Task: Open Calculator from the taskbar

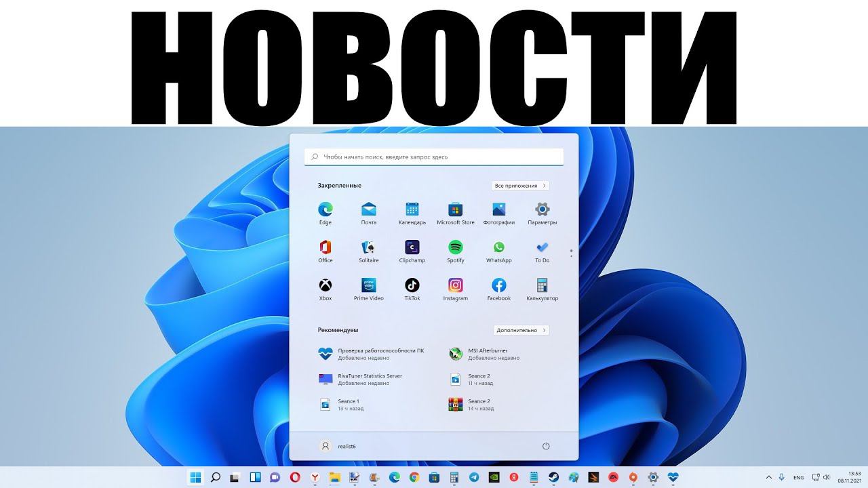Action: (454, 477)
